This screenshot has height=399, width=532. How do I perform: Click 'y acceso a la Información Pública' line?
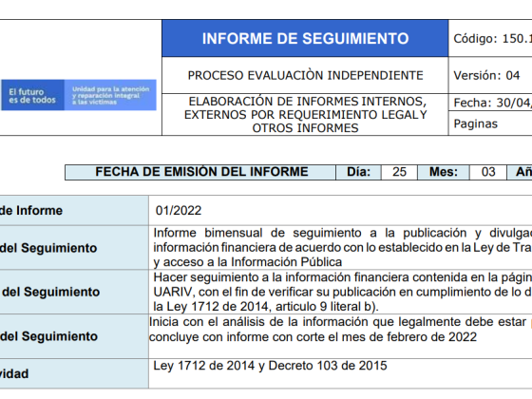(248, 262)
